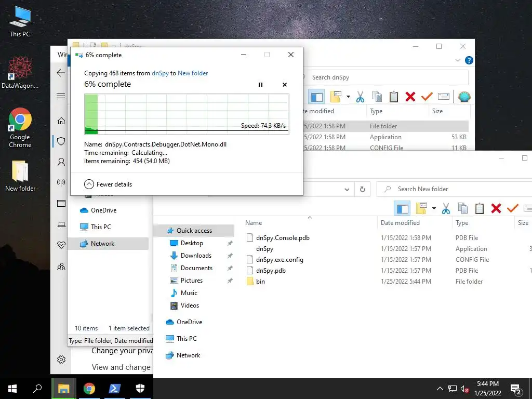The image size is (532, 399).
Task: Click orange checkmark in dnSpy window toolbar
Action: [x=427, y=96]
